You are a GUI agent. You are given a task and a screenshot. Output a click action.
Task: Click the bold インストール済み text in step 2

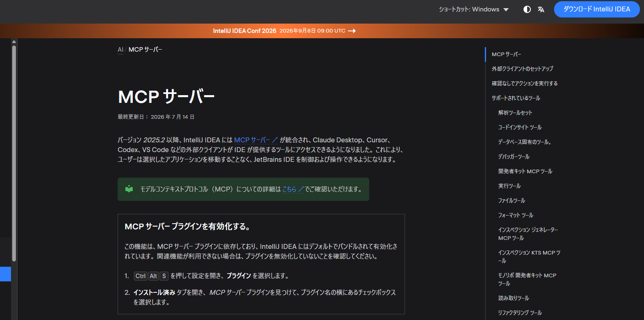pos(154,293)
